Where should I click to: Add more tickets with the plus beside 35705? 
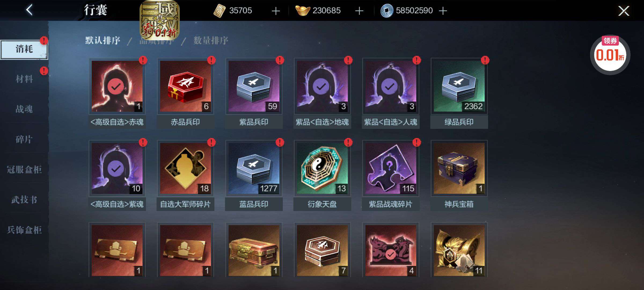point(276,11)
